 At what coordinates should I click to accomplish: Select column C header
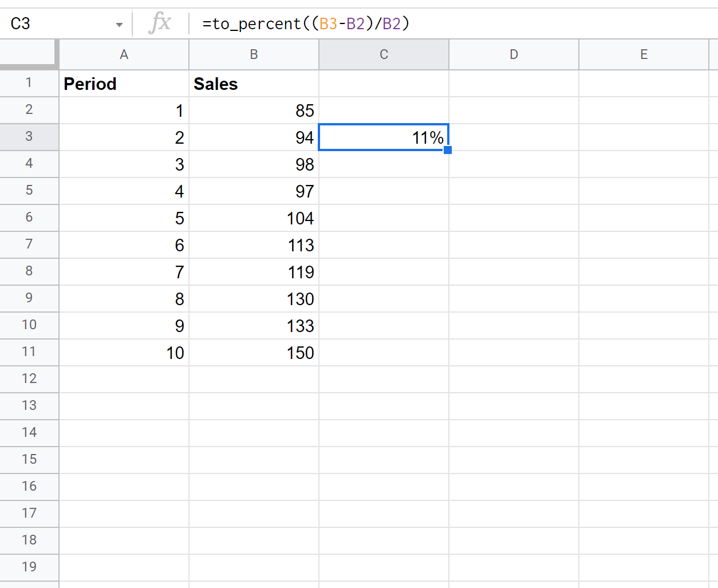pos(384,54)
